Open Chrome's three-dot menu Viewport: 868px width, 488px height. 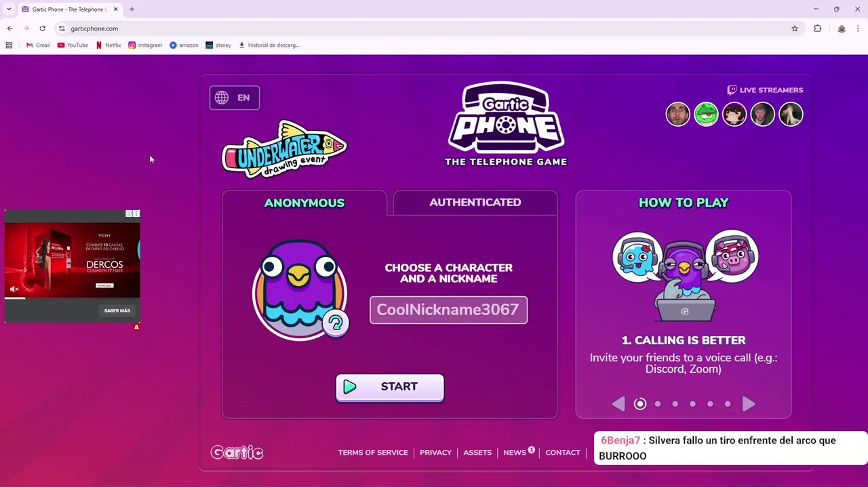point(858,28)
